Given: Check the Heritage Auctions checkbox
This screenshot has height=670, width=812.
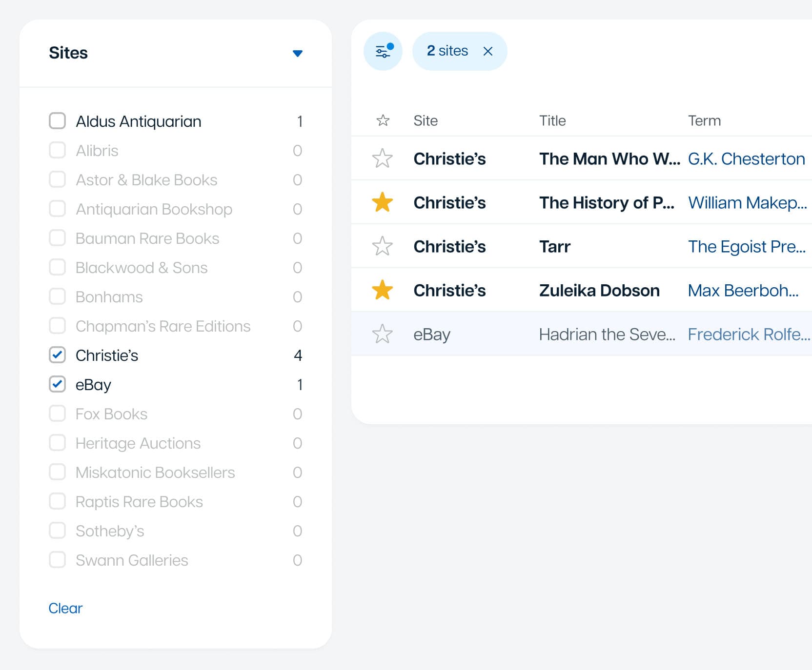Looking at the screenshot, I should pos(58,443).
